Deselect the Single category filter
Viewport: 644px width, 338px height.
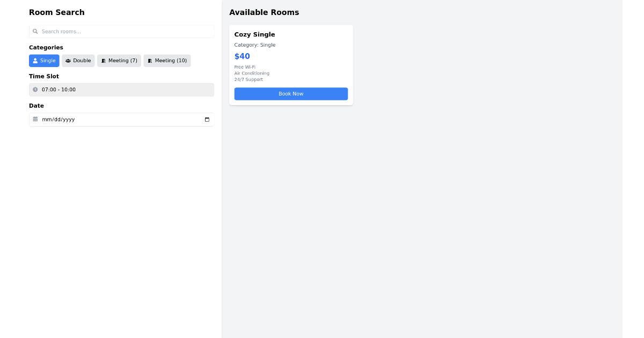click(44, 61)
